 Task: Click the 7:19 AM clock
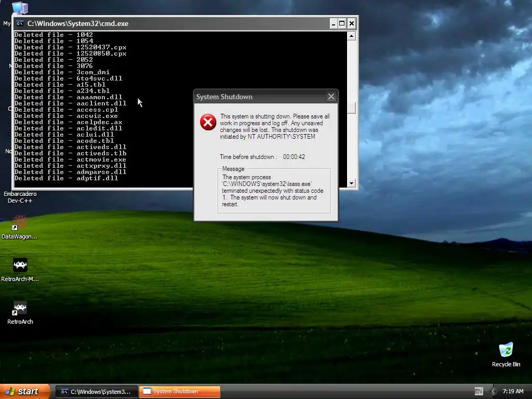click(513, 391)
